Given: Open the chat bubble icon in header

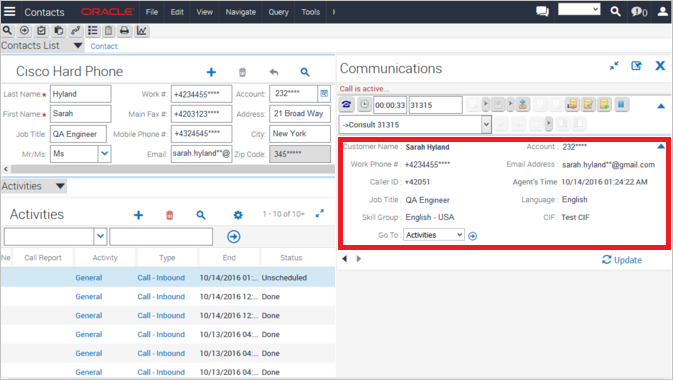Looking at the screenshot, I should pyautogui.click(x=543, y=11).
